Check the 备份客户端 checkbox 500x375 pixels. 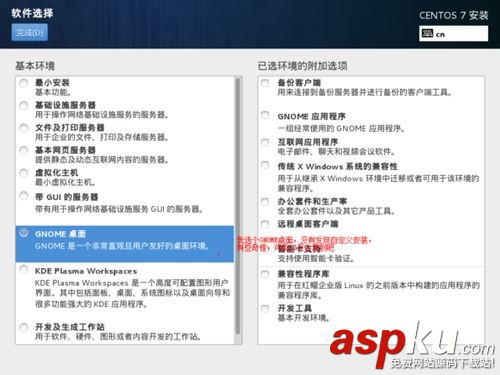[265, 83]
